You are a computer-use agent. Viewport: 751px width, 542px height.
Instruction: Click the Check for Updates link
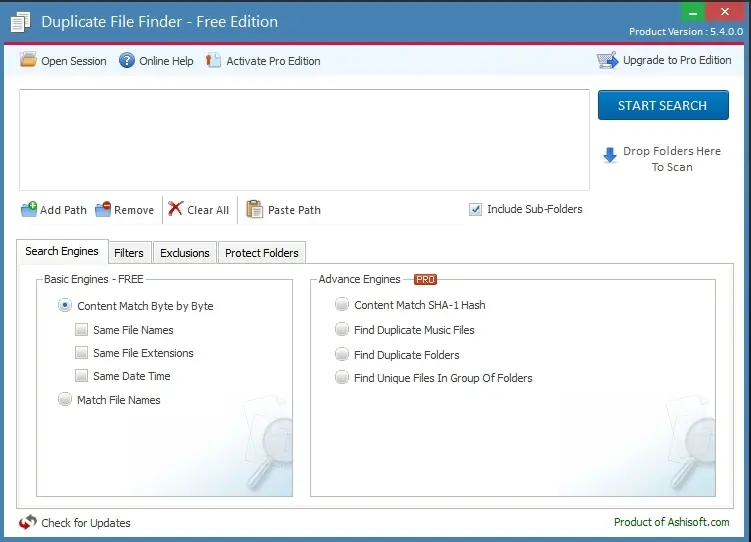click(x=86, y=523)
